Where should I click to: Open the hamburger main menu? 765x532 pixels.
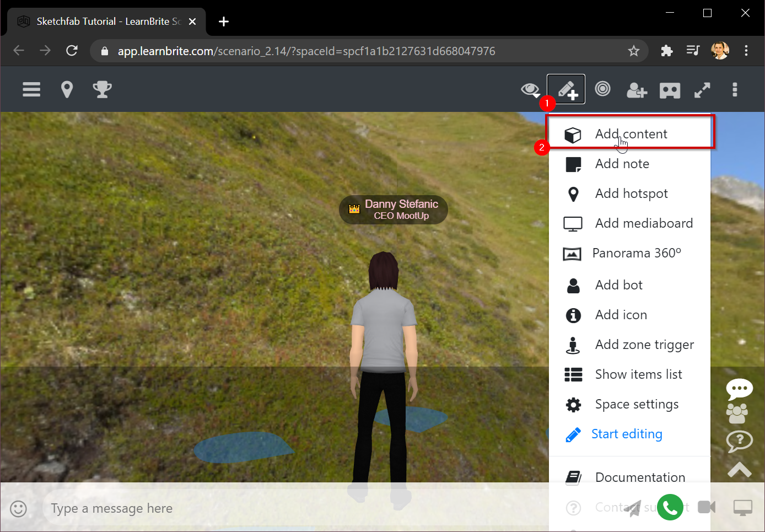[31, 89]
